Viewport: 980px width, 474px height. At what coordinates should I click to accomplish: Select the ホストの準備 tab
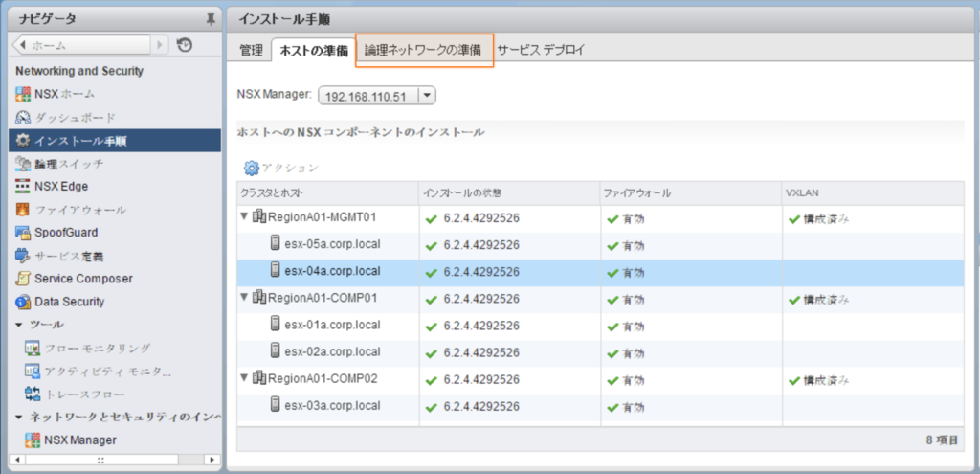(x=314, y=52)
